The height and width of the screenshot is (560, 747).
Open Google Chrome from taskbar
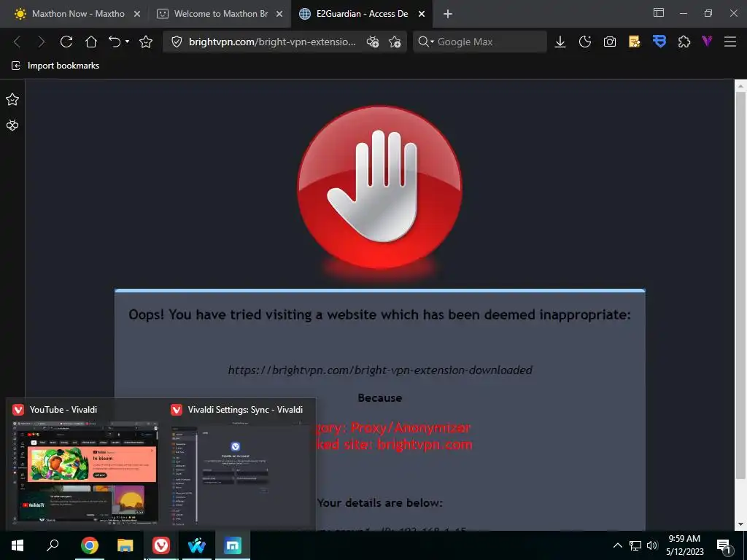89,545
